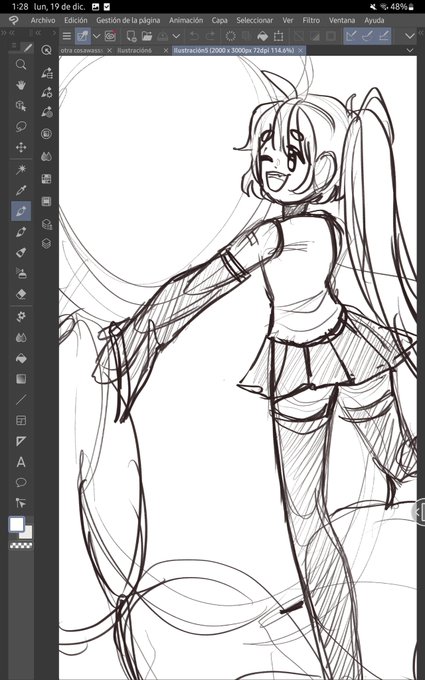Image resolution: width=425 pixels, height=680 pixels.
Task: Select the Lasso selection tool
Action: (x=21, y=127)
